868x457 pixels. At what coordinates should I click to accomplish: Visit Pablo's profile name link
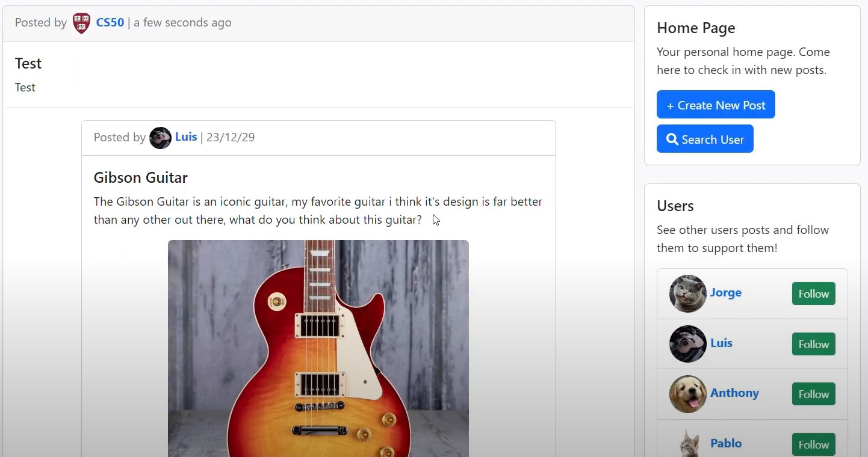[x=725, y=444]
